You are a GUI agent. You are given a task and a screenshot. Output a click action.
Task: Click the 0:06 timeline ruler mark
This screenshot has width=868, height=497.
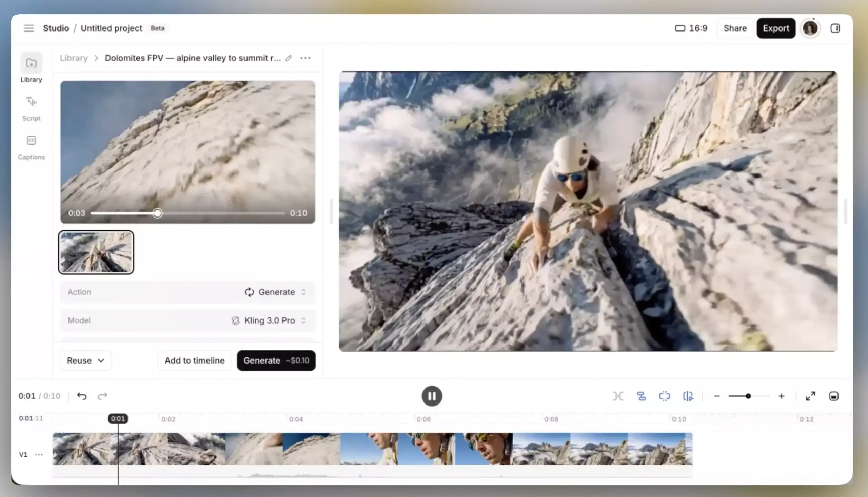tap(423, 419)
